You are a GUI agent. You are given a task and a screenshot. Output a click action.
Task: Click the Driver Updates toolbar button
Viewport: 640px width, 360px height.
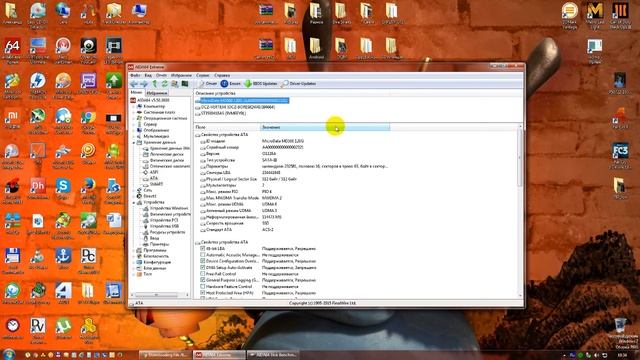click(299, 84)
